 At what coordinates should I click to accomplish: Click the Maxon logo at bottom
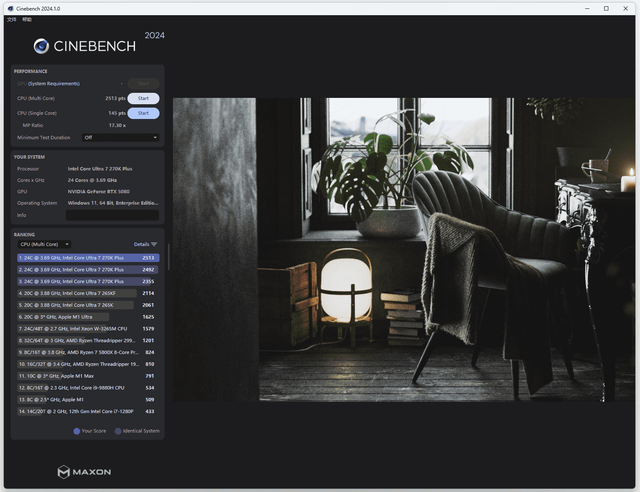point(84,472)
